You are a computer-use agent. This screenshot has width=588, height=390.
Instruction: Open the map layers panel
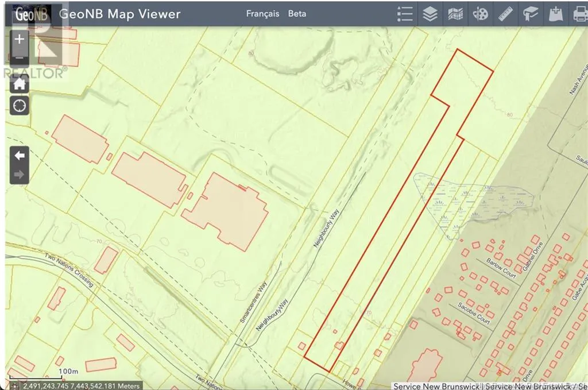pyautogui.click(x=430, y=14)
